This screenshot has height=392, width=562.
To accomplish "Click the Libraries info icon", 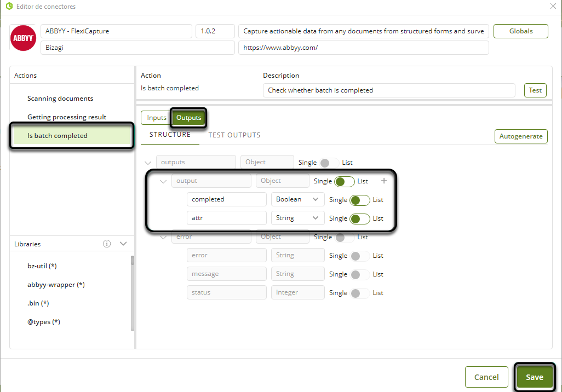I will point(107,244).
